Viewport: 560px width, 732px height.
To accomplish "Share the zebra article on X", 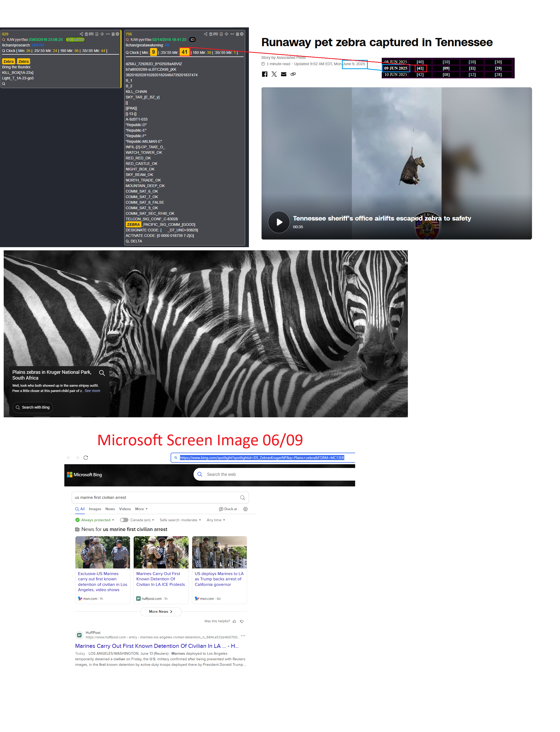I will pyautogui.click(x=274, y=74).
